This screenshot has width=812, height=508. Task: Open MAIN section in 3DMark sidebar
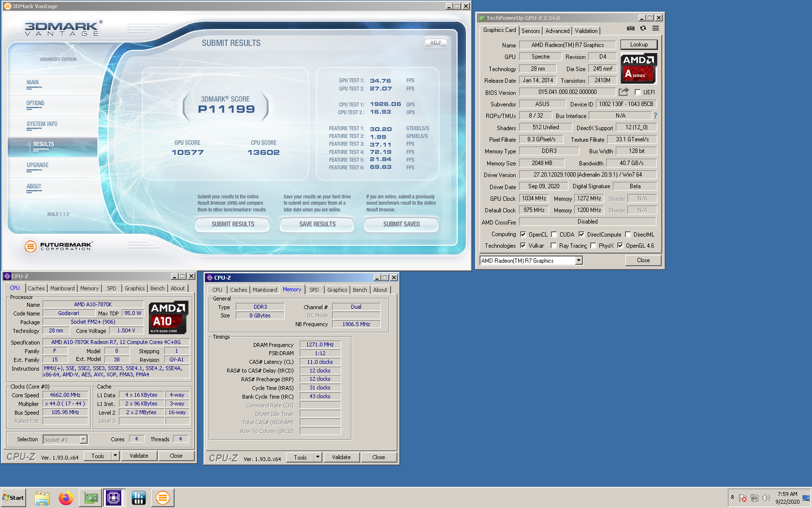(x=33, y=83)
